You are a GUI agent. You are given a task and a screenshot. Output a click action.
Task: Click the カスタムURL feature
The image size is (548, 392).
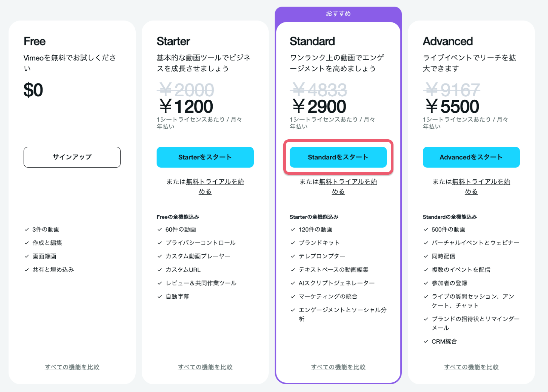pyautogui.click(x=183, y=270)
